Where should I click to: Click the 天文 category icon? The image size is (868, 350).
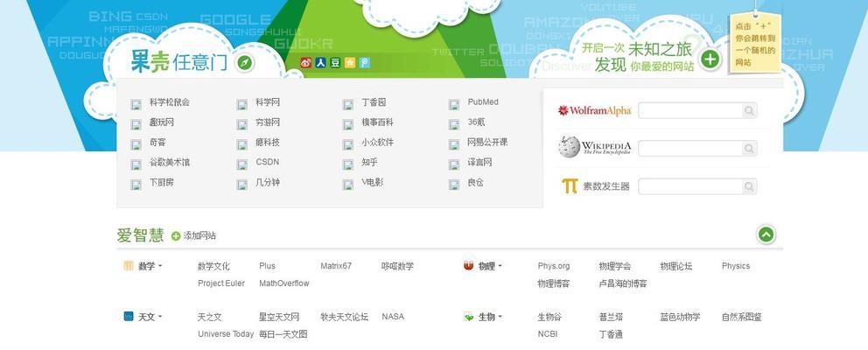(x=129, y=317)
